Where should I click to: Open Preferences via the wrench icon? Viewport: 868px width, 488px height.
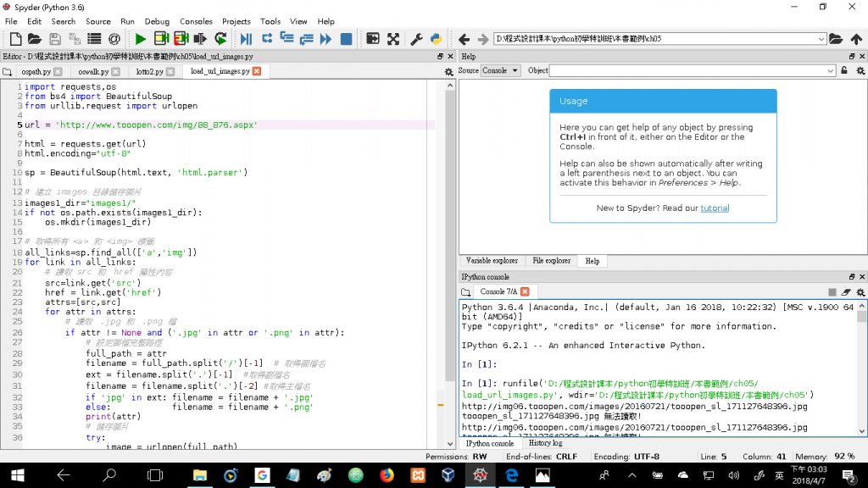(416, 39)
